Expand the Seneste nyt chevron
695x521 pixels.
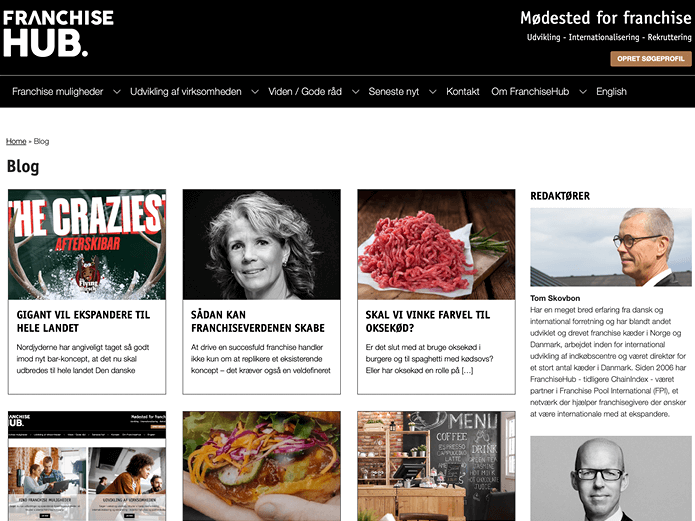[x=433, y=92]
